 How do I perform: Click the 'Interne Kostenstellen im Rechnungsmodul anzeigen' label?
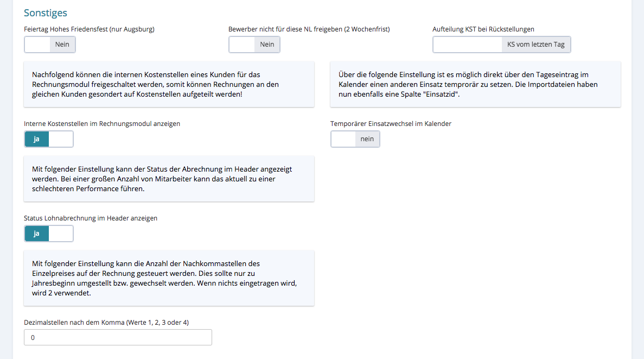pos(102,124)
